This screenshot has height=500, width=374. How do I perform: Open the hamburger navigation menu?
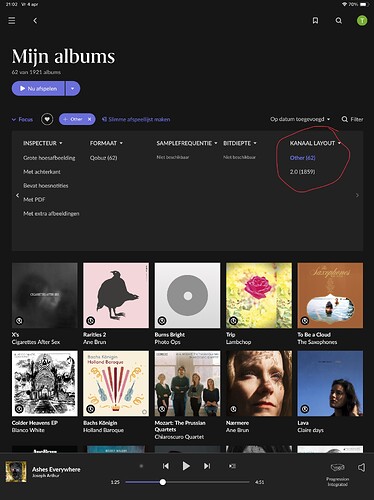click(12, 21)
